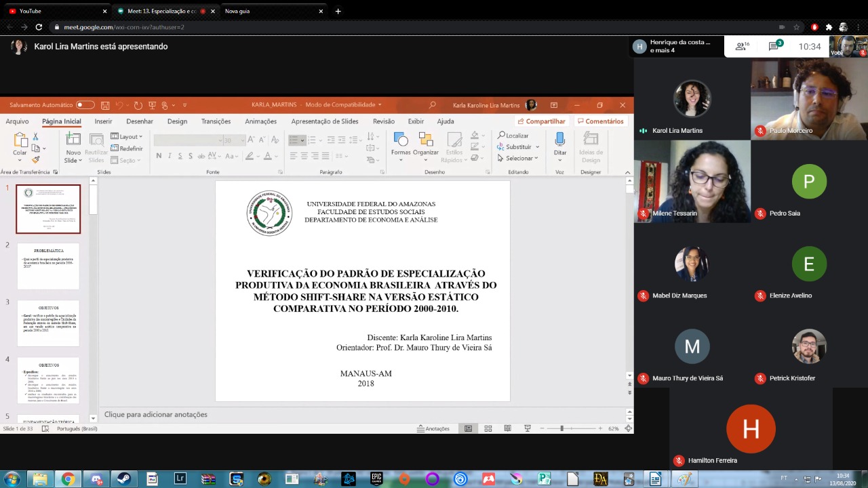Viewport: 868px width, 488px height.
Task: Click the Recortar scissors icon
Action: pyautogui.click(x=36, y=136)
